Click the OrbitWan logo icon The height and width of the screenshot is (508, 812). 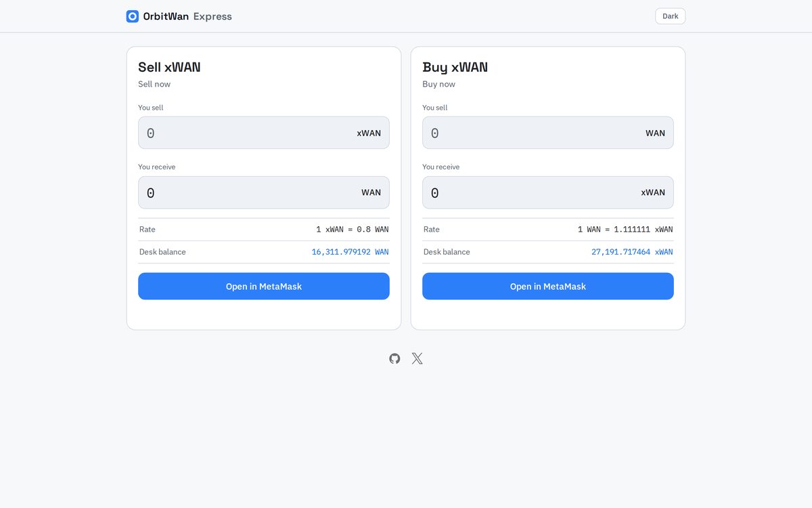coord(133,16)
